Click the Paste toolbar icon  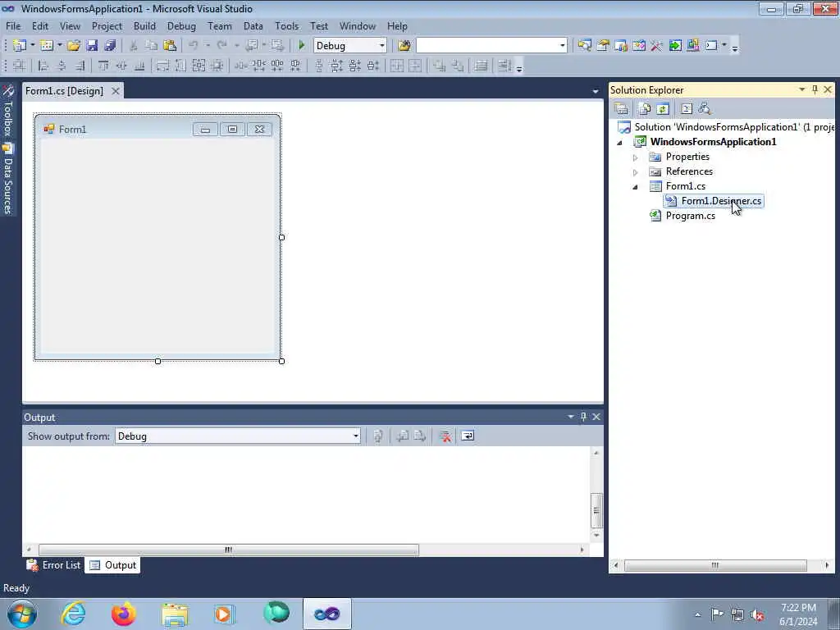click(x=169, y=46)
